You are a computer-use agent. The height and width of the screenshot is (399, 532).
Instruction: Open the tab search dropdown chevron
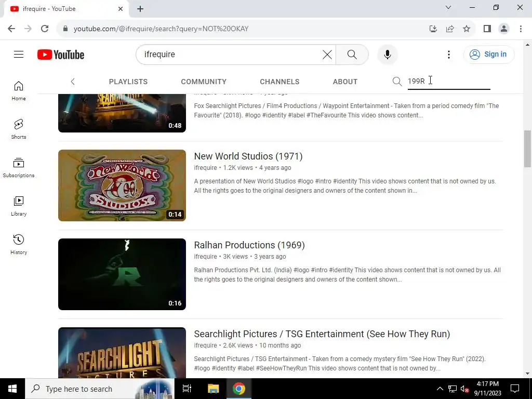pyautogui.click(x=448, y=7)
